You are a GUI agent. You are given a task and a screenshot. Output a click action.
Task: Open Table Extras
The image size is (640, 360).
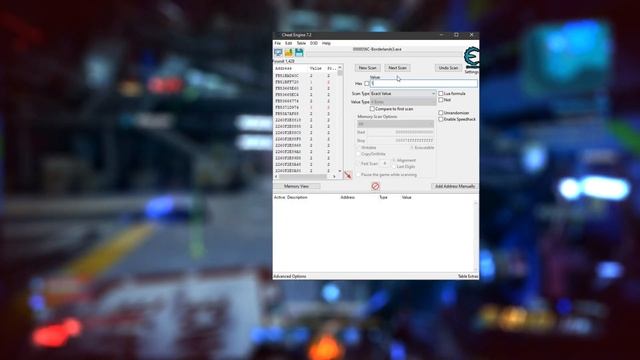pos(468,276)
